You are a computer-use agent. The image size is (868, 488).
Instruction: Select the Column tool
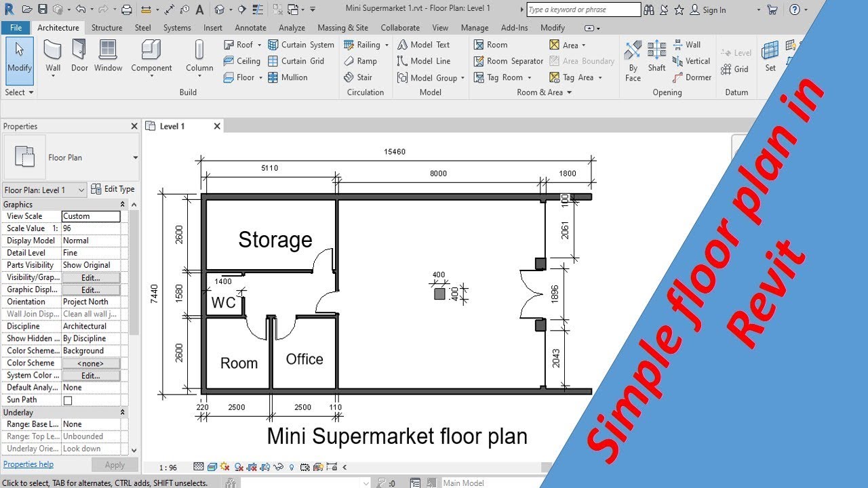pos(199,57)
